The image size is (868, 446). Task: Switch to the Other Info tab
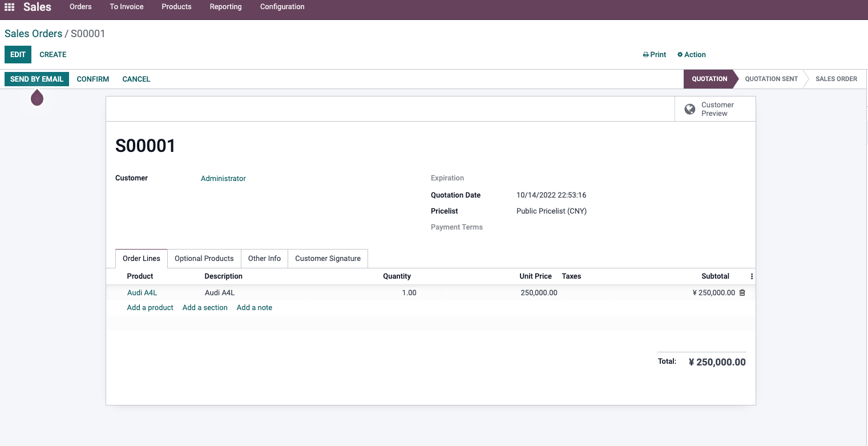point(264,259)
